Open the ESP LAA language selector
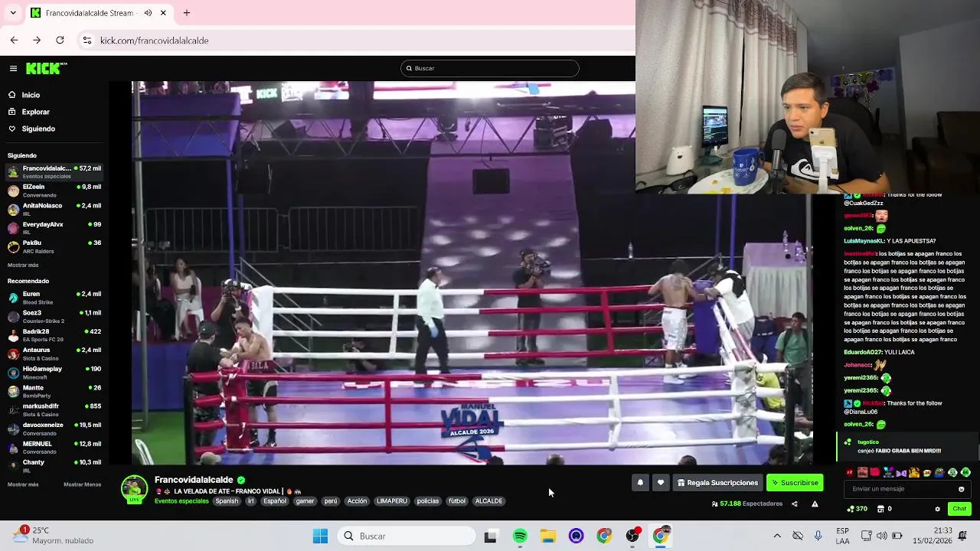The height and width of the screenshot is (551, 980). (x=843, y=536)
